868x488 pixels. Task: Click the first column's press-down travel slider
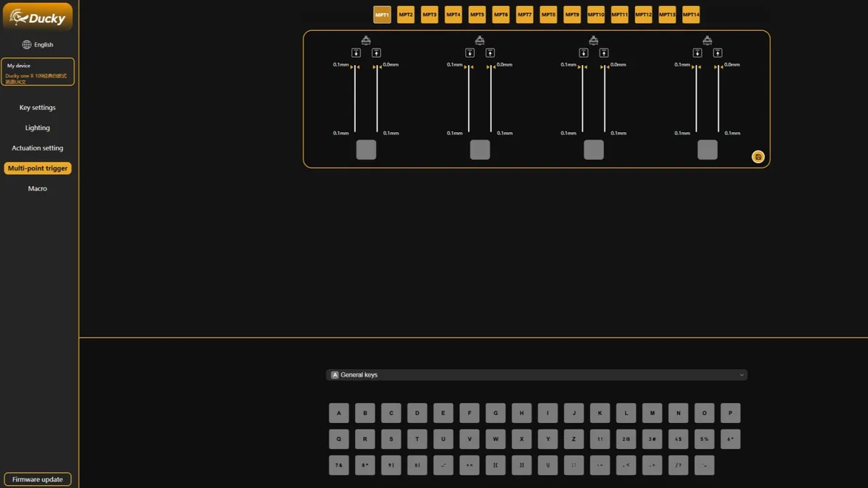click(x=354, y=99)
